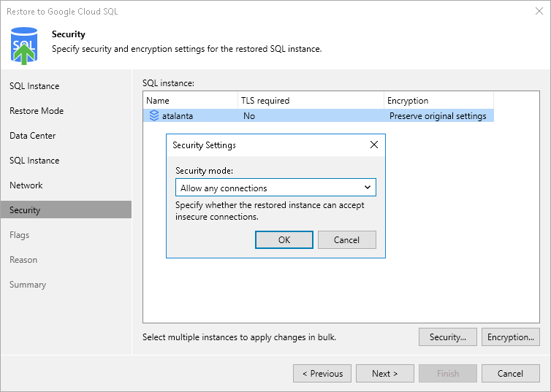Click the 'Security mode:' label
The width and height of the screenshot is (551, 392).
click(204, 171)
